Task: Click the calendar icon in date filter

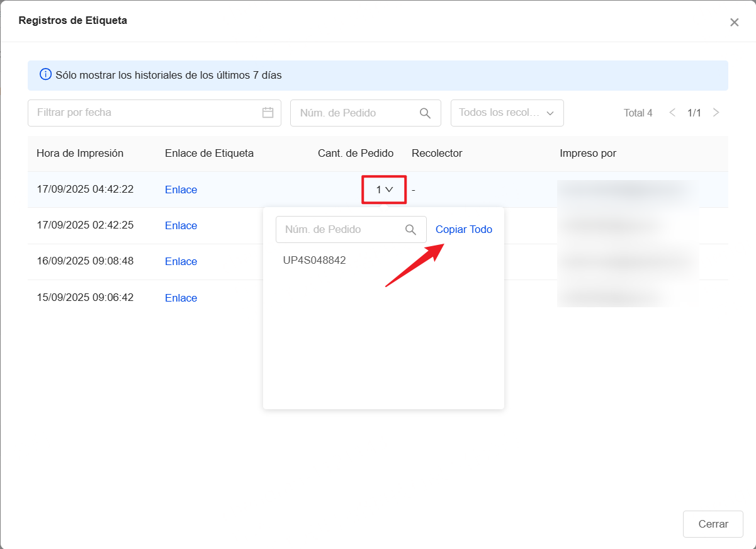Action: click(x=268, y=113)
